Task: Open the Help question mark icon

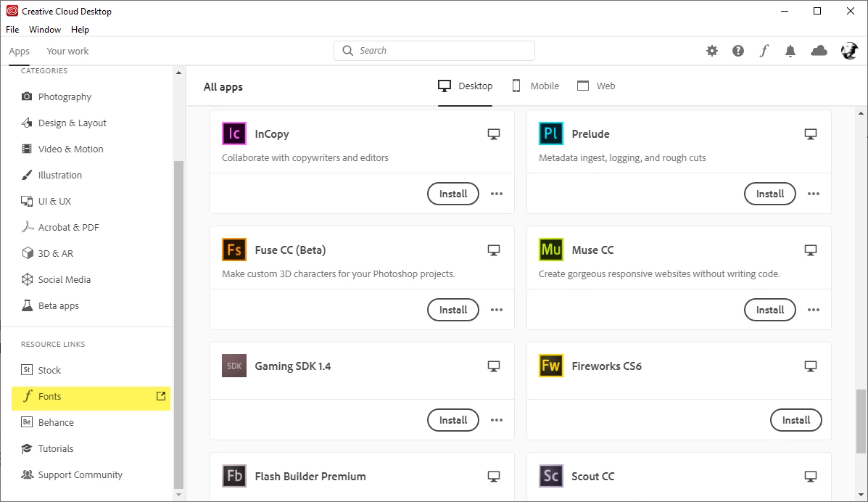Action: point(738,51)
